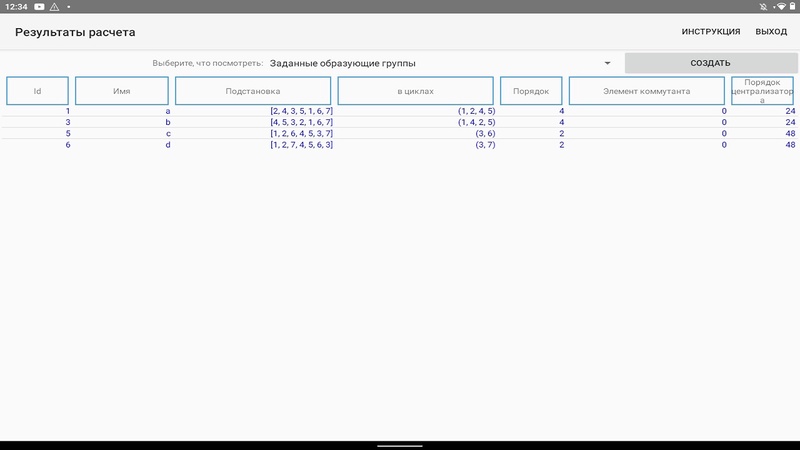Select permutation [2, 4, 3, 5, 1, 6, 7] cell
The image size is (800, 450).
click(x=301, y=111)
